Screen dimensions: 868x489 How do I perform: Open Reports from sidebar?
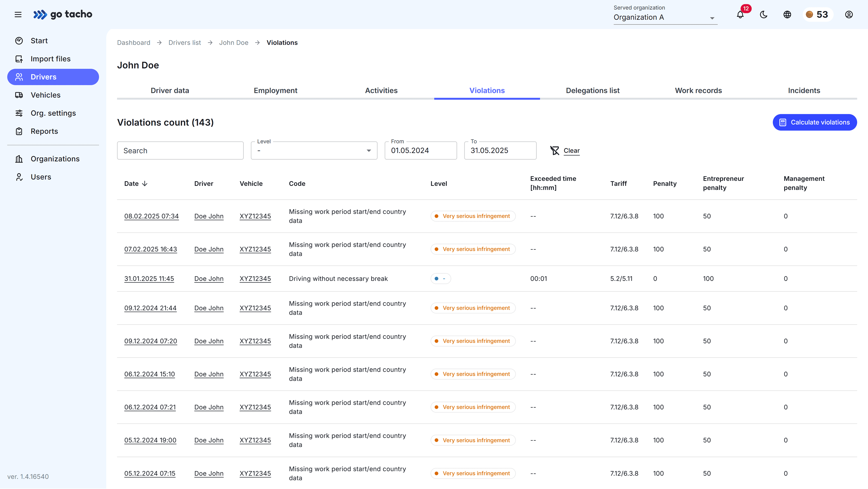tap(44, 131)
